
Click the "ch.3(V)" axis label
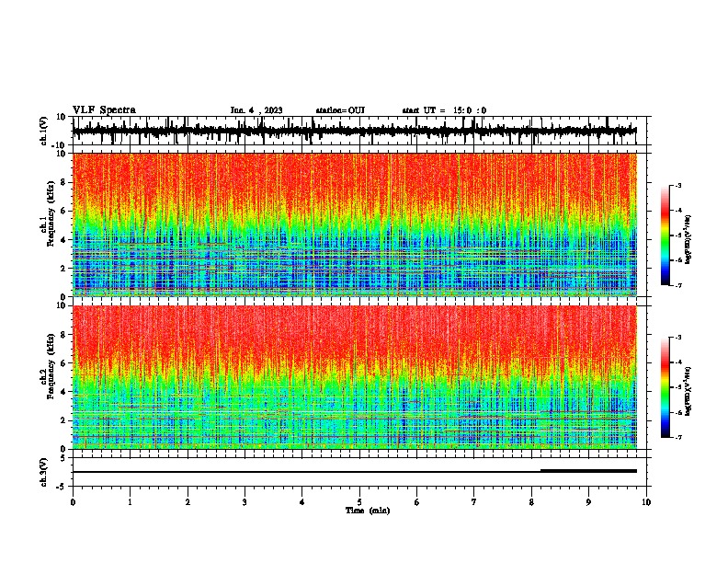44,472
